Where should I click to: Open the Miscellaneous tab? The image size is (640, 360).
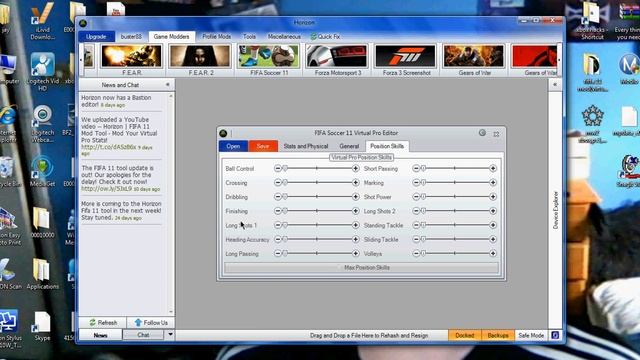click(x=284, y=37)
